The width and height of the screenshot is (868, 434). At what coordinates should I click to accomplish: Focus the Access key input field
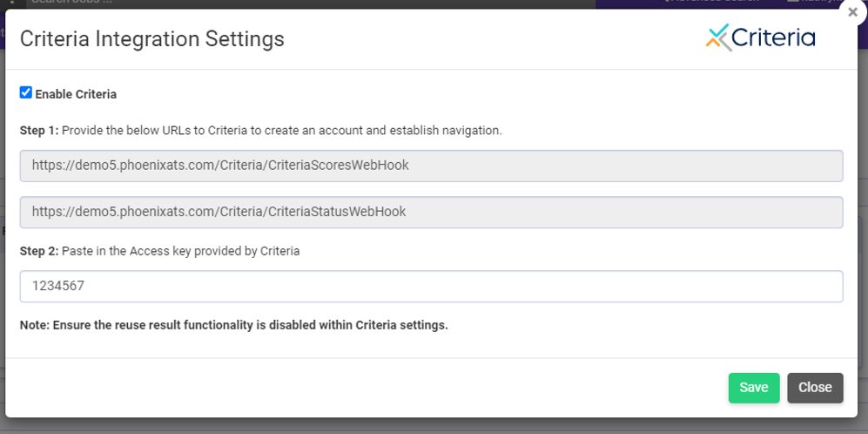[x=431, y=286]
